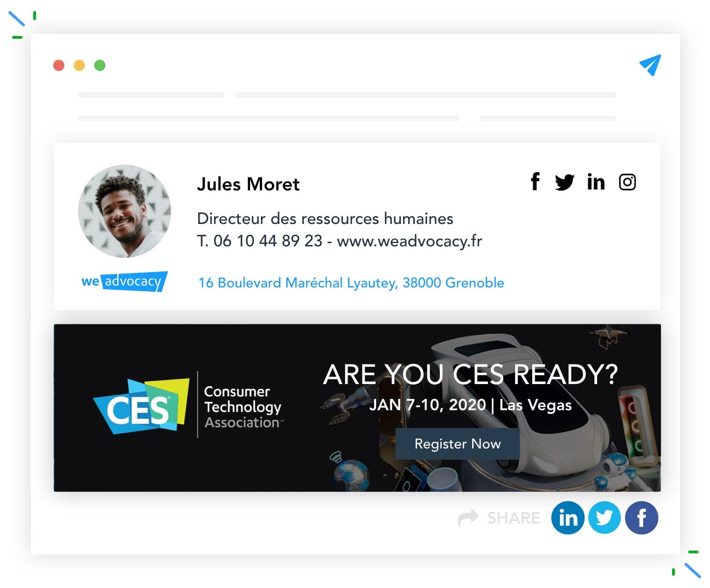This screenshot has height=588, width=710.
Task: Click the CES logo in the banner
Action: [x=141, y=406]
